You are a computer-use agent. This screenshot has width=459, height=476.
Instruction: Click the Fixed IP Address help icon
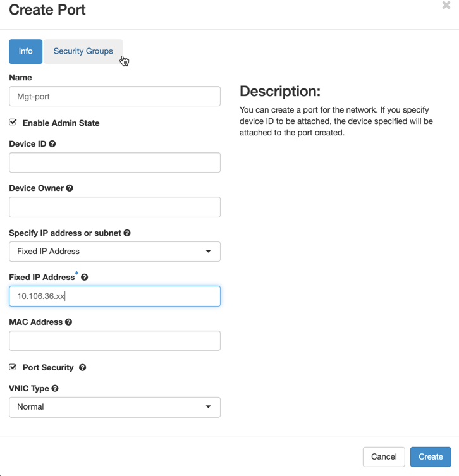85,277
